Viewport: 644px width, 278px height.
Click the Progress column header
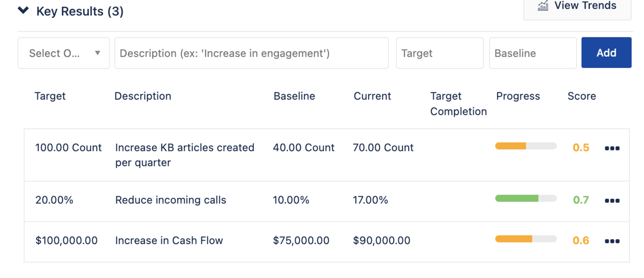[x=518, y=96]
